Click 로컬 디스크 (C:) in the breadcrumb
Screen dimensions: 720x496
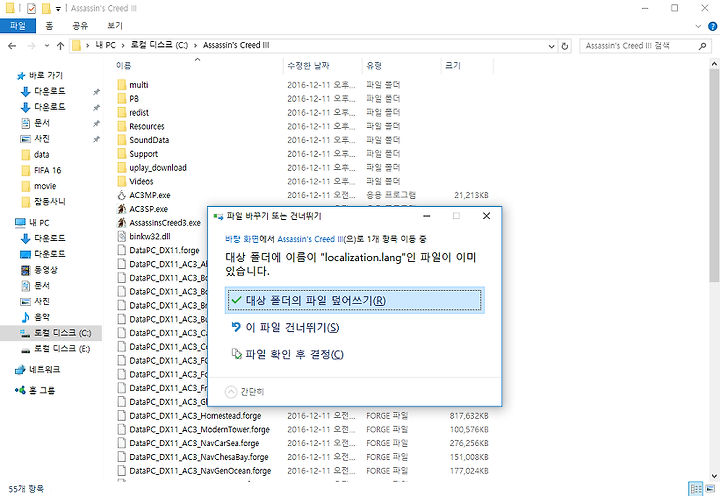(x=159, y=45)
